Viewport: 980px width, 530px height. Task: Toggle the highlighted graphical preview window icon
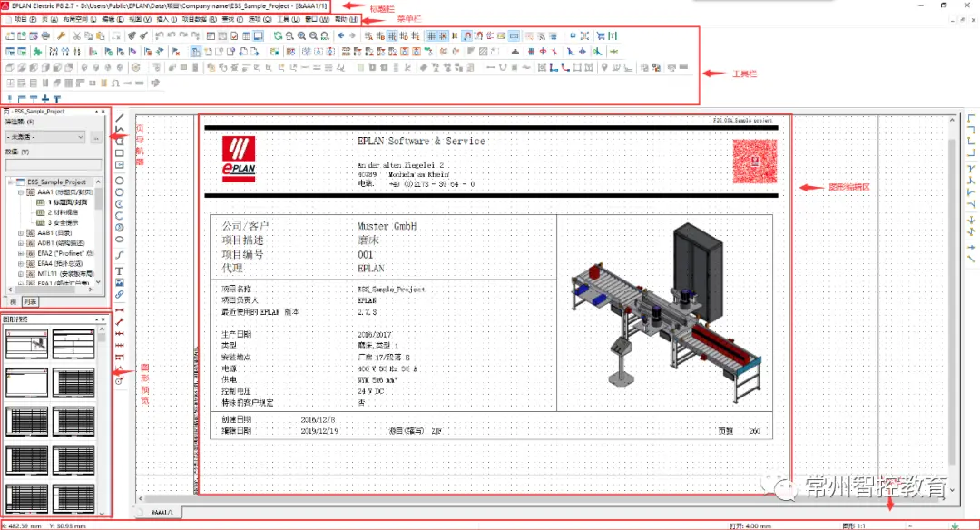point(258,35)
